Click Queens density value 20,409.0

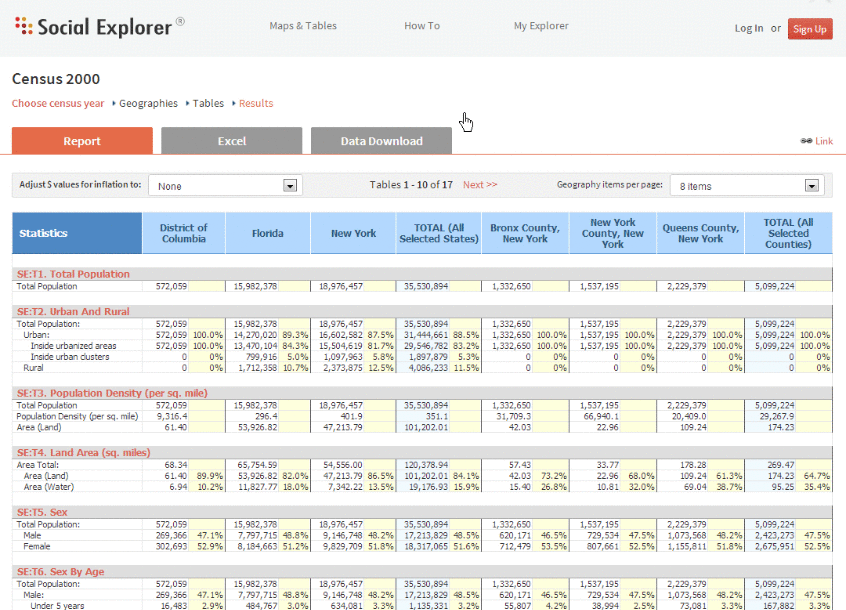click(x=687, y=416)
